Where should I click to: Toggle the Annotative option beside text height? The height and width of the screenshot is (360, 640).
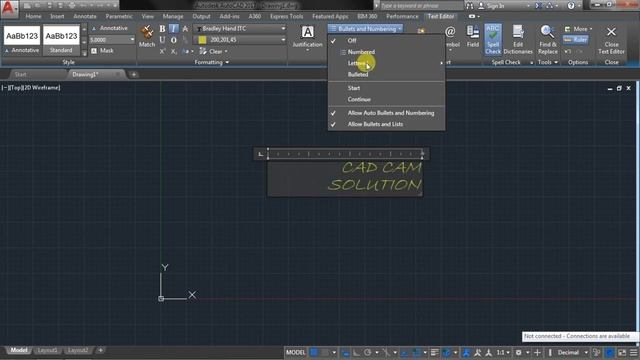click(x=109, y=28)
